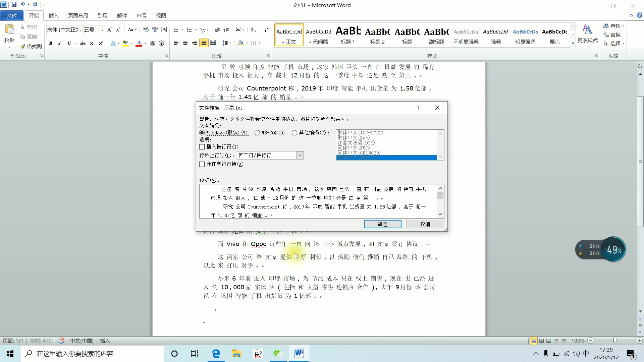Switch to 页面布局 ribbon tab
Image resolution: width=644 pixels, height=362 pixels.
click(78, 15)
